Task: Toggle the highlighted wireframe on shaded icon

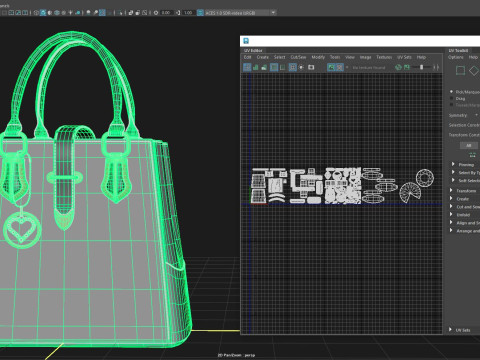Action: (43, 13)
